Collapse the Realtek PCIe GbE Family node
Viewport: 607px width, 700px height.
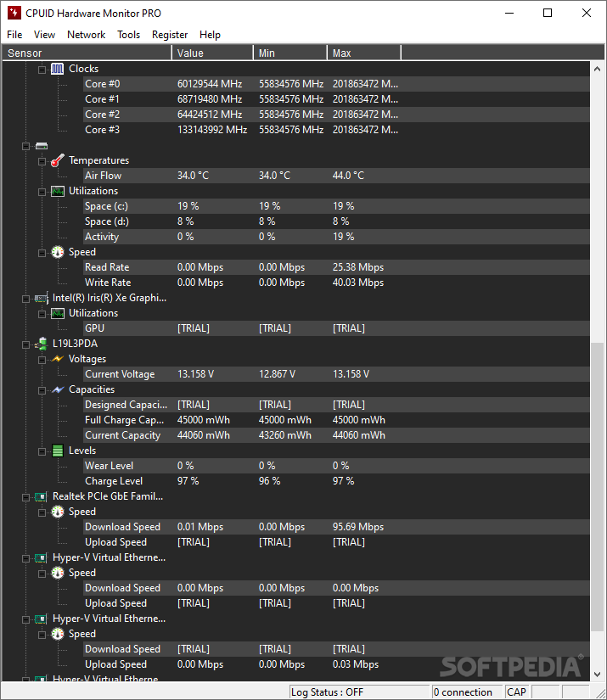pyautogui.click(x=26, y=497)
